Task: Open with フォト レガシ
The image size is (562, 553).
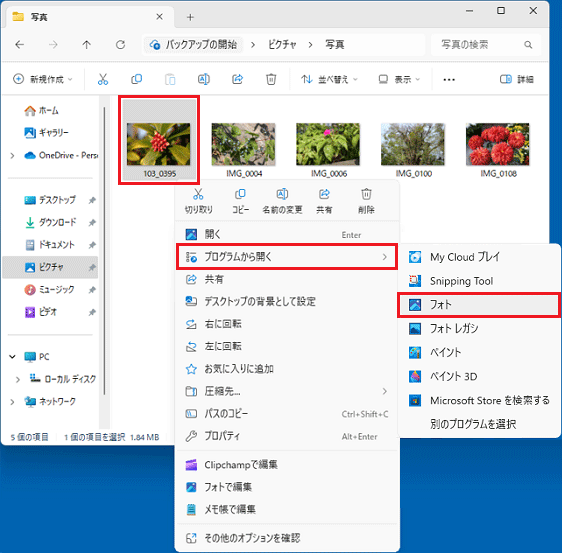Action: [x=478, y=329]
